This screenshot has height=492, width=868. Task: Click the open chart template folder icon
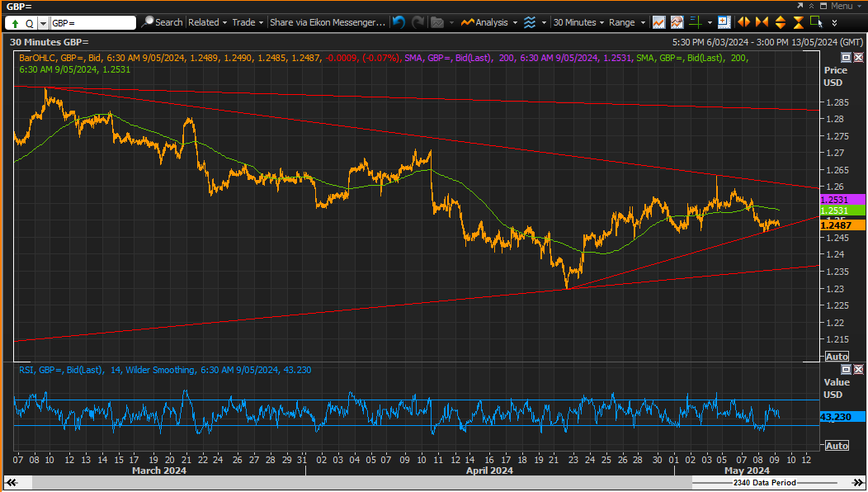[438, 23]
